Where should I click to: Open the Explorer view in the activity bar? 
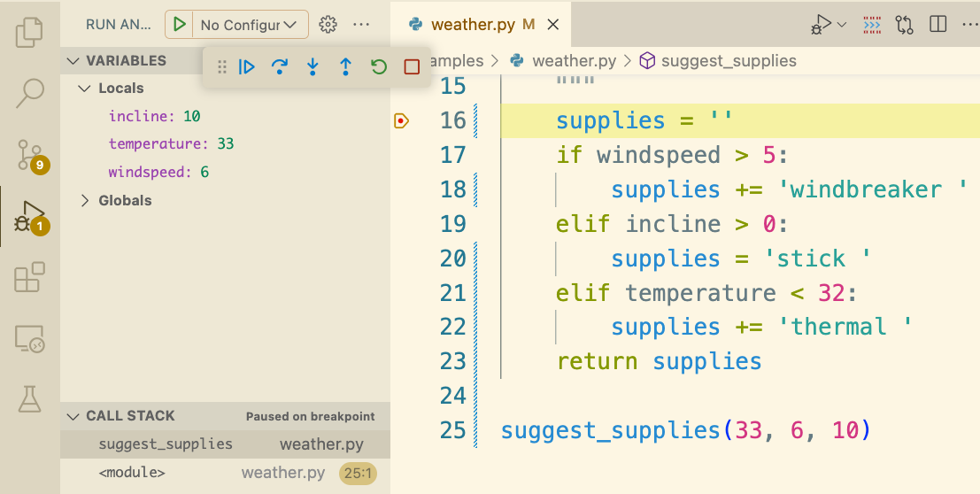pyautogui.click(x=29, y=33)
